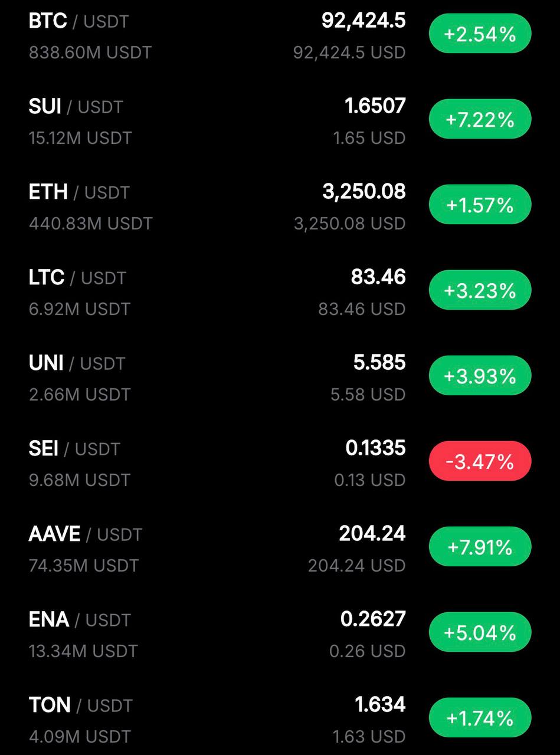Click BTC +2.54% change badge
This screenshot has width=560, height=755.
coord(480,35)
